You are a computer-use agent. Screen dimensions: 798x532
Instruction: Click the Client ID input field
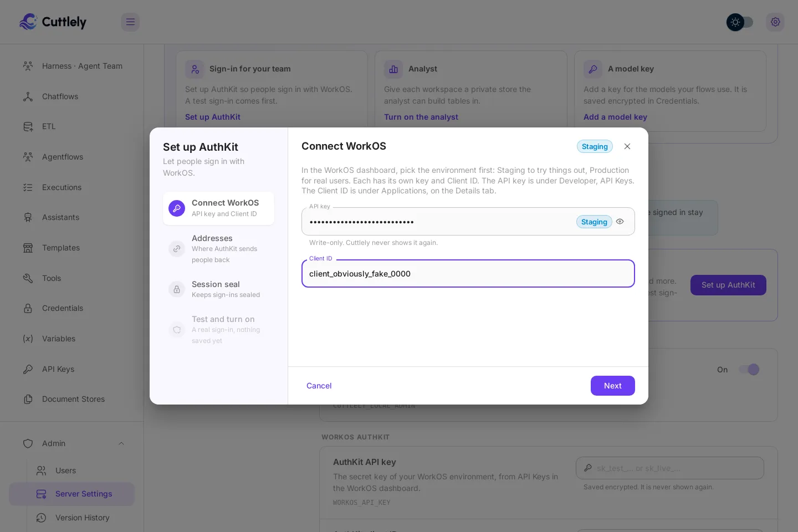pos(468,274)
